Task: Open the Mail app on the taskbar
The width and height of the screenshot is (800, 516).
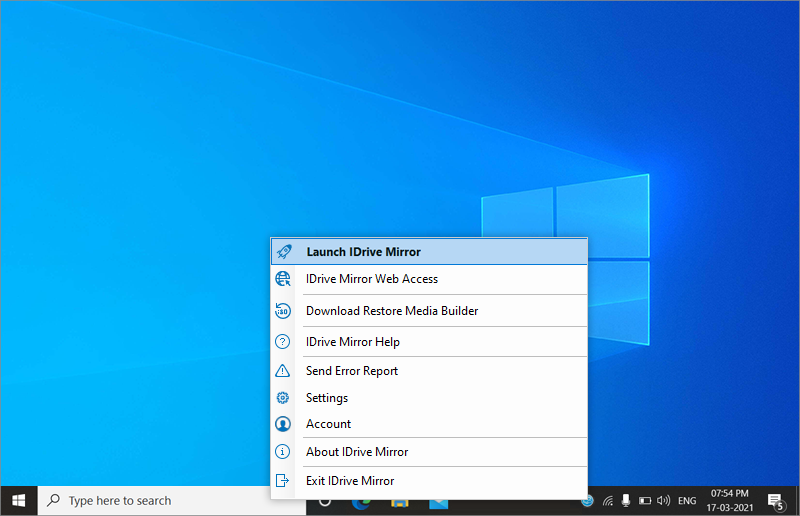Action: click(x=439, y=504)
